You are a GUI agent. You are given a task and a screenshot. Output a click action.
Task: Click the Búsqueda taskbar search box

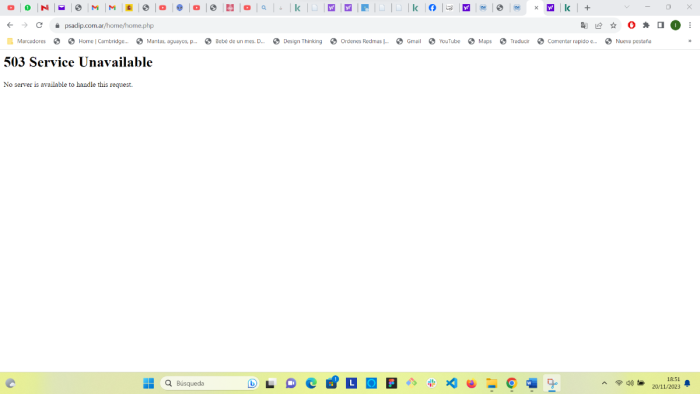(209, 383)
